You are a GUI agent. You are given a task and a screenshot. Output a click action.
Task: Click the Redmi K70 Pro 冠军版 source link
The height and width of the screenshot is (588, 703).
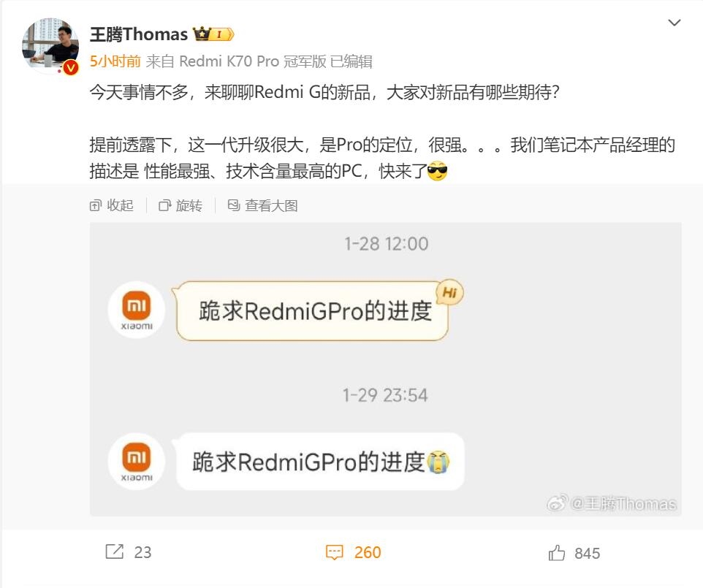click(252, 61)
